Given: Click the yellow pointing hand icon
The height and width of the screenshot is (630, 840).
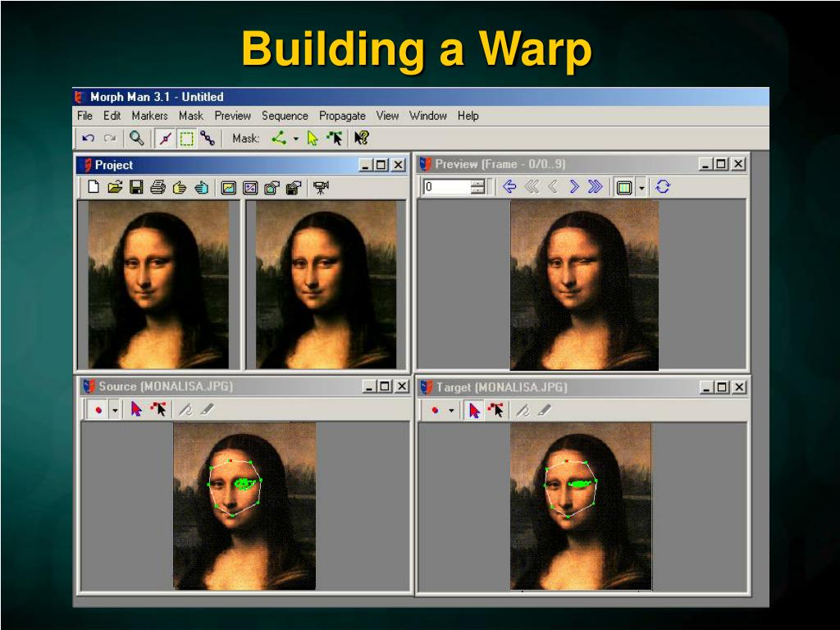Looking at the screenshot, I should [180, 188].
